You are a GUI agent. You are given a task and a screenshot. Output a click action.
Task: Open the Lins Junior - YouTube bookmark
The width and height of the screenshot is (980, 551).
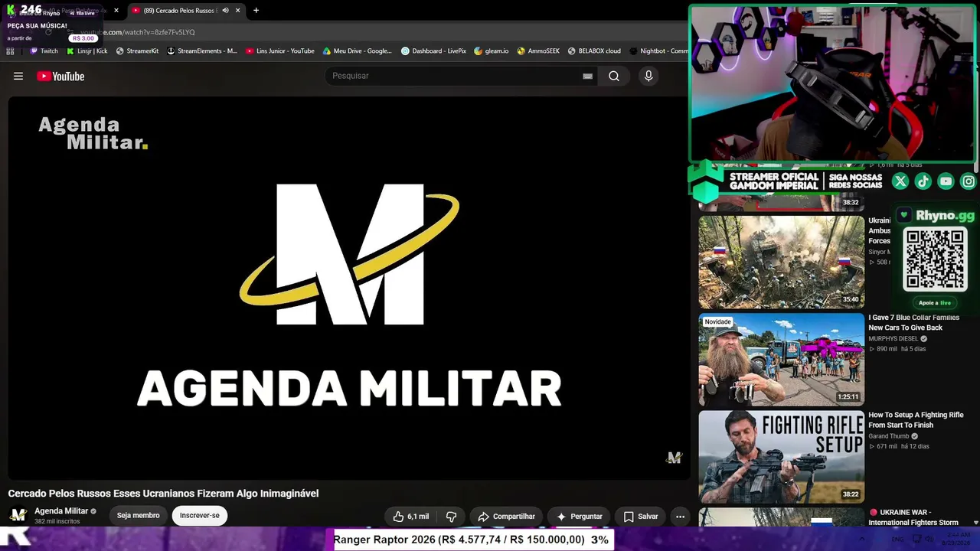click(x=280, y=51)
